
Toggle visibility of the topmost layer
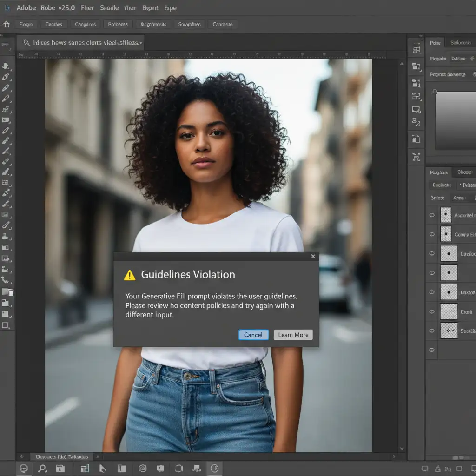click(432, 215)
